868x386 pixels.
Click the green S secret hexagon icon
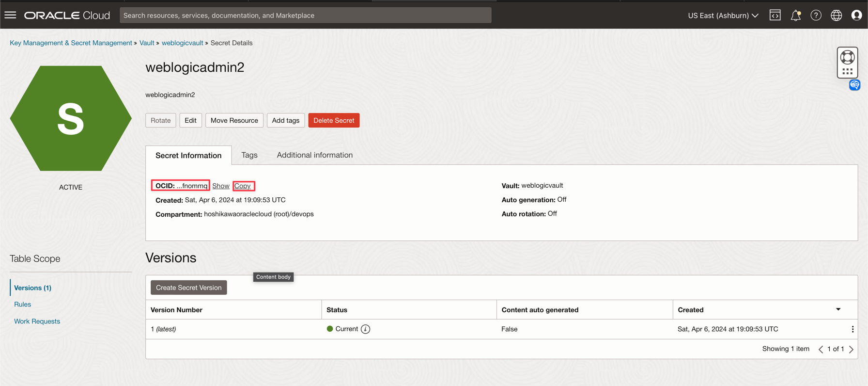click(x=71, y=118)
